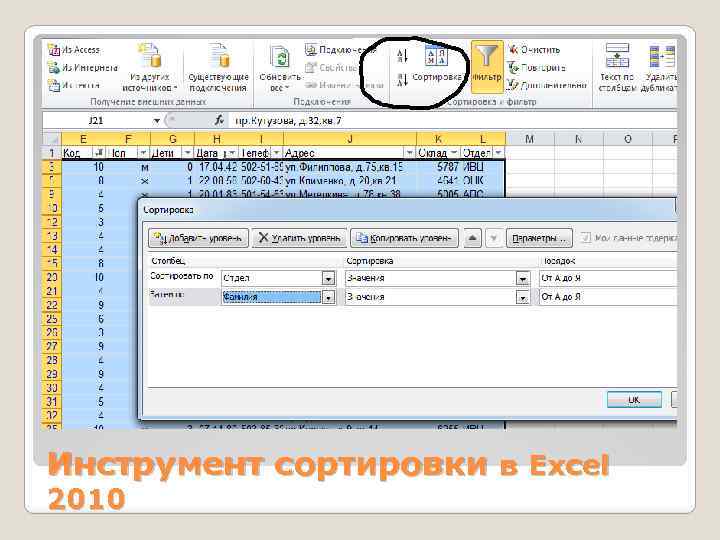Image resolution: width=720 pixels, height=540 pixels.
Task: Select column header M
Action: 530,139
